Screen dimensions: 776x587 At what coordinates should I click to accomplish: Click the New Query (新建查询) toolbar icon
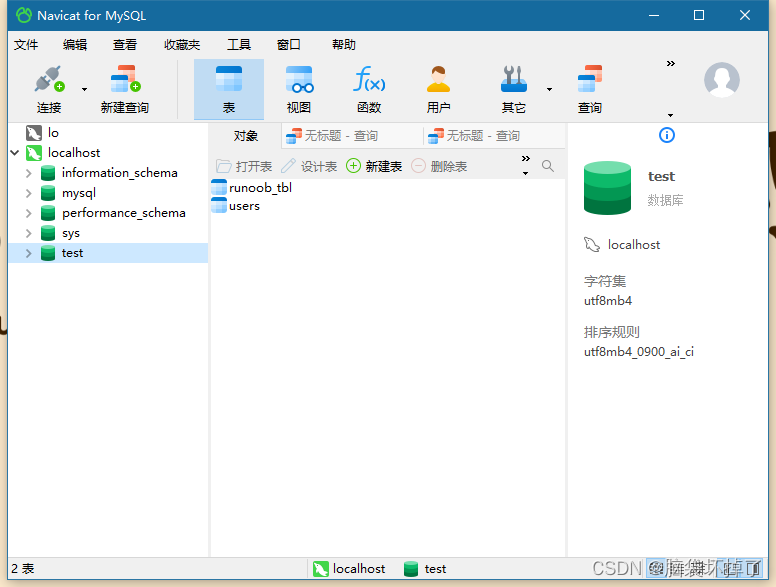[x=125, y=90]
